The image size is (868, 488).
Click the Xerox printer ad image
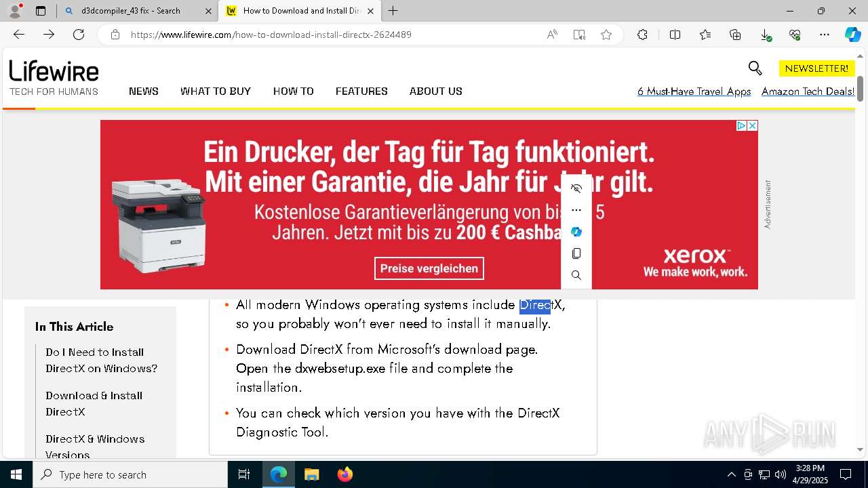(x=159, y=226)
